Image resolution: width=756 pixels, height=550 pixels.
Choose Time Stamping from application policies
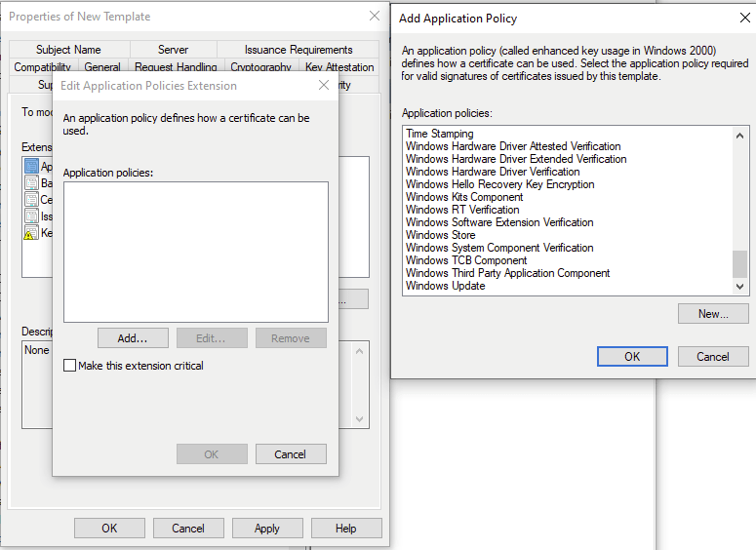click(x=439, y=134)
